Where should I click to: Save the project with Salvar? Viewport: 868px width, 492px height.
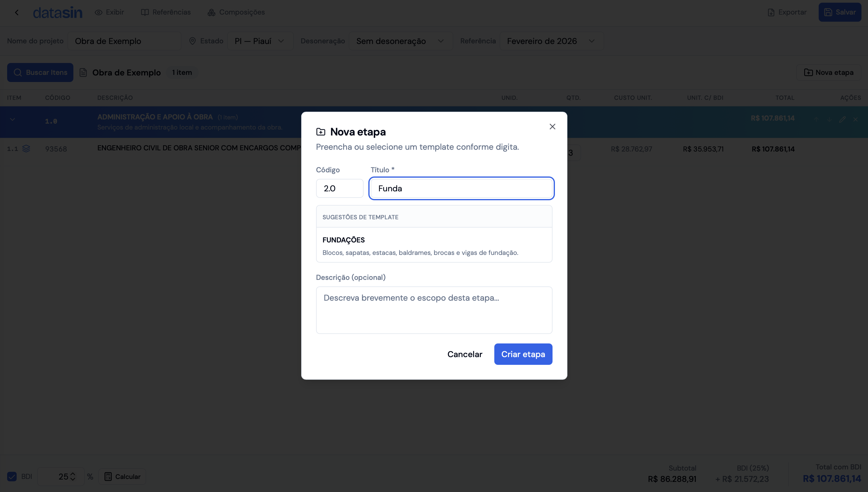pyautogui.click(x=839, y=12)
